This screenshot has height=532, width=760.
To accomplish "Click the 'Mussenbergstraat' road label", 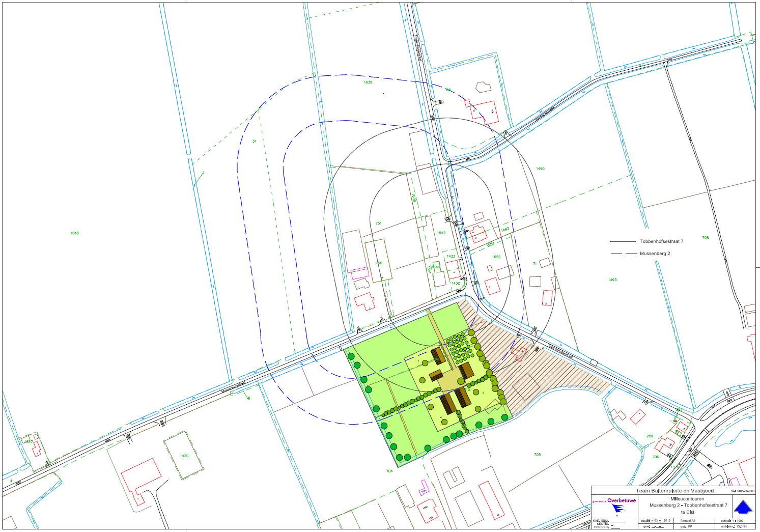I will point(235,386).
